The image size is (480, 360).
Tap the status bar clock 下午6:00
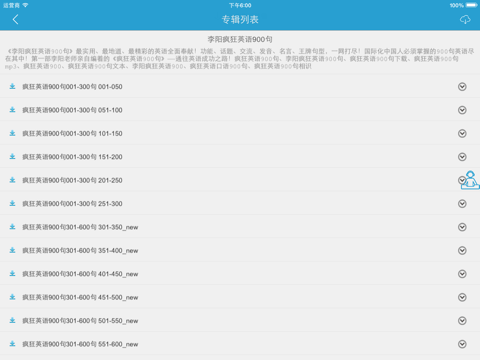(x=240, y=5)
